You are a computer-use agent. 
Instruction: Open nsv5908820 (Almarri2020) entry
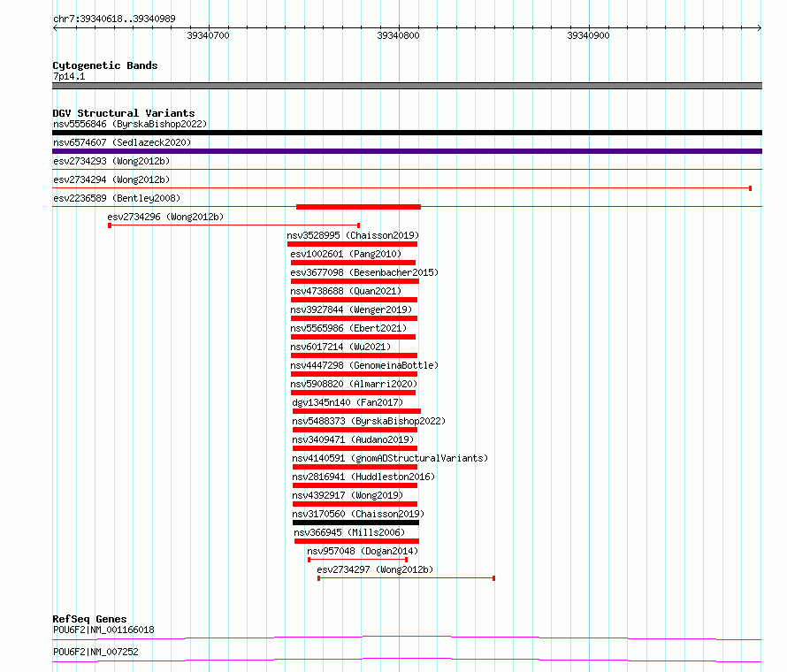[x=354, y=384]
